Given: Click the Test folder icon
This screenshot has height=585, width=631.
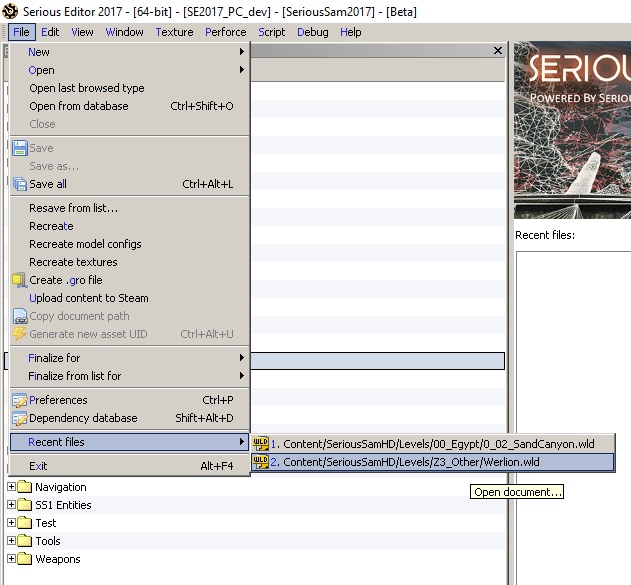Looking at the screenshot, I should [25, 523].
